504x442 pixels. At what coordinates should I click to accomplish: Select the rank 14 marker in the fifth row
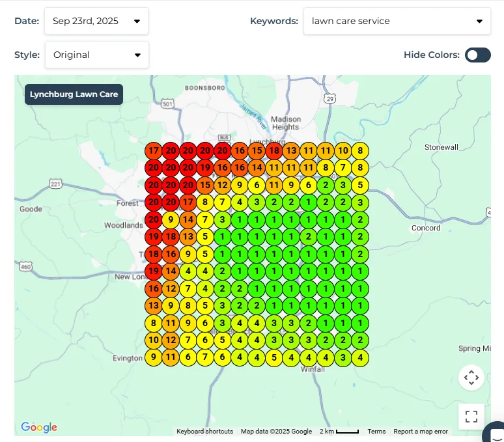(x=188, y=219)
